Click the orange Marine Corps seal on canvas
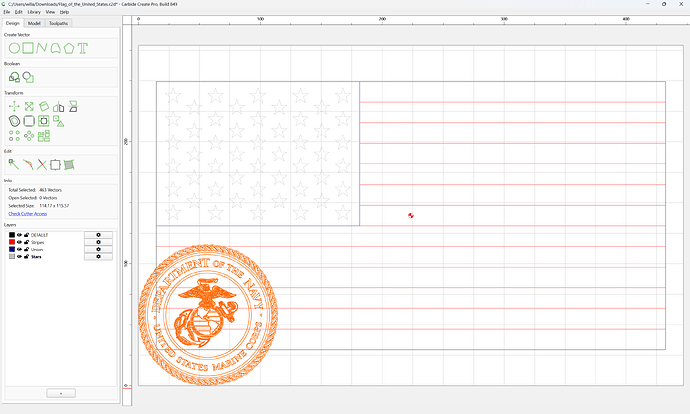 [x=208, y=315]
